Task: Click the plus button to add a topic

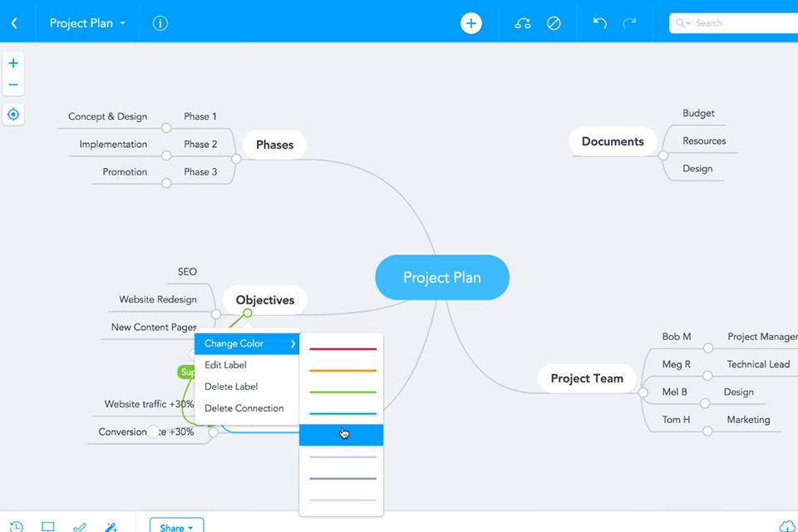Action: pyautogui.click(x=471, y=23)
